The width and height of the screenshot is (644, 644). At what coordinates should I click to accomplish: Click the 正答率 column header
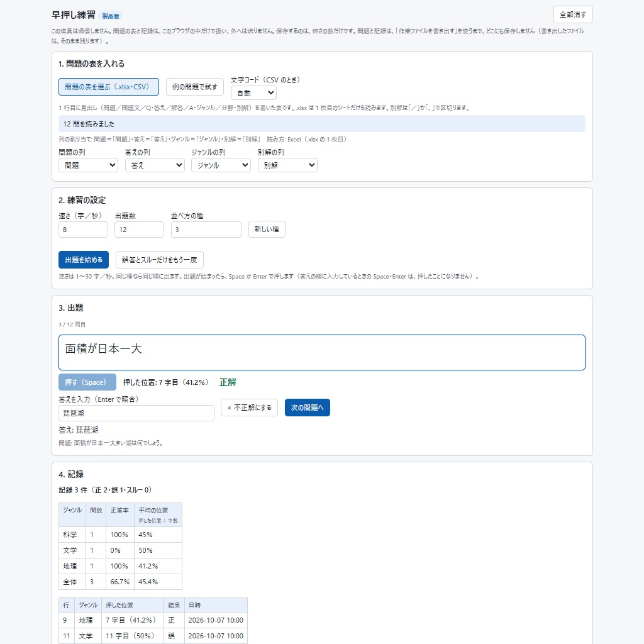tap(120, 514)
